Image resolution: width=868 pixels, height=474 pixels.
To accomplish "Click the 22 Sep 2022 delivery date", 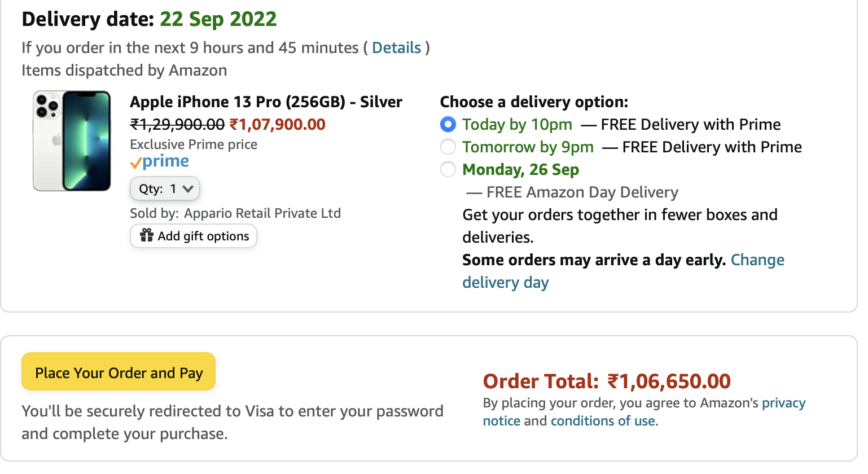I will (x=218, y=19).
